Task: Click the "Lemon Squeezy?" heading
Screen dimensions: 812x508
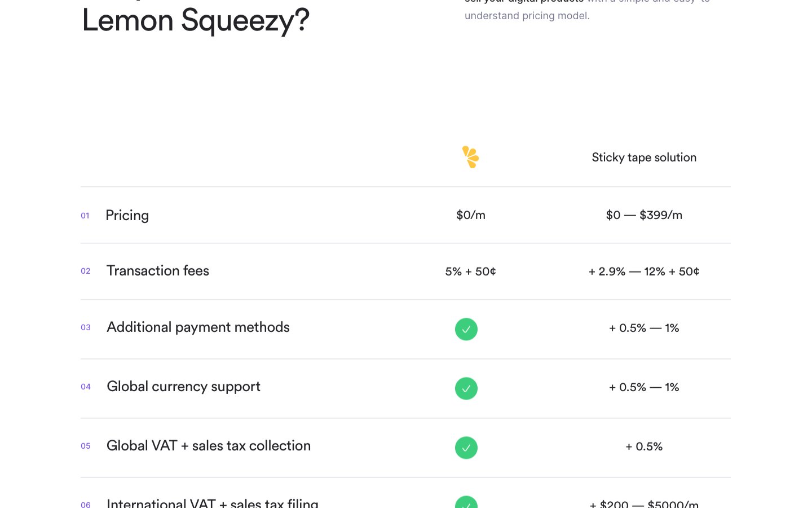Action: point(196,21)
